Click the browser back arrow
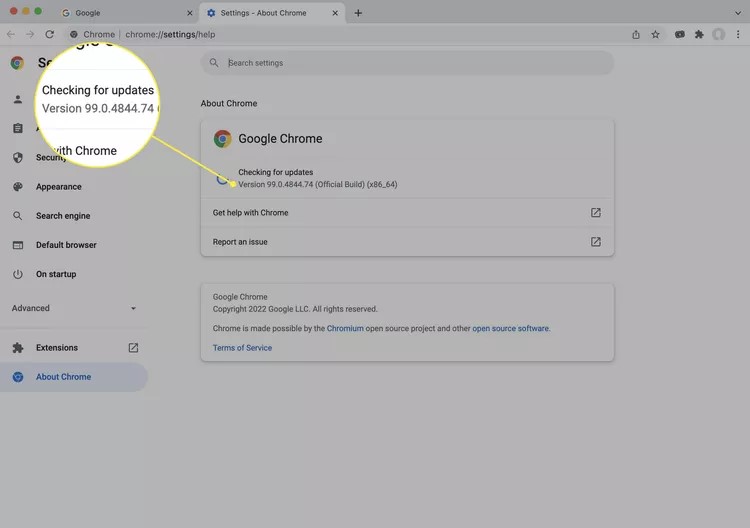 coord(11,34)
